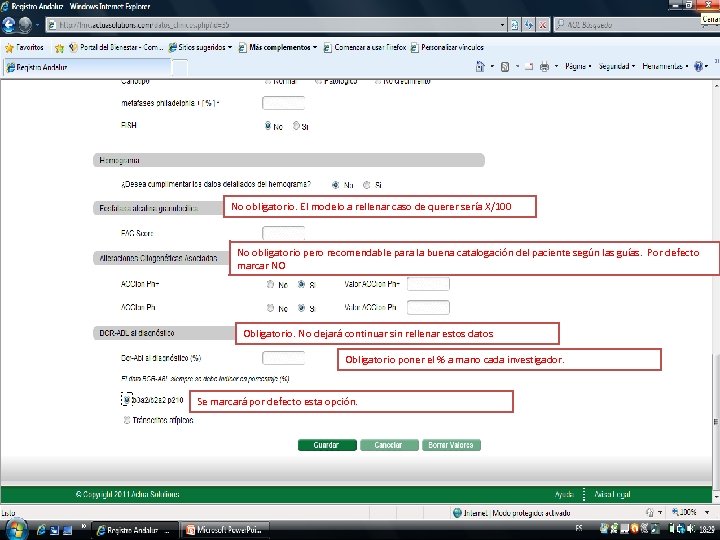
Task: Click the read mail icon
Action: point(529,67)
